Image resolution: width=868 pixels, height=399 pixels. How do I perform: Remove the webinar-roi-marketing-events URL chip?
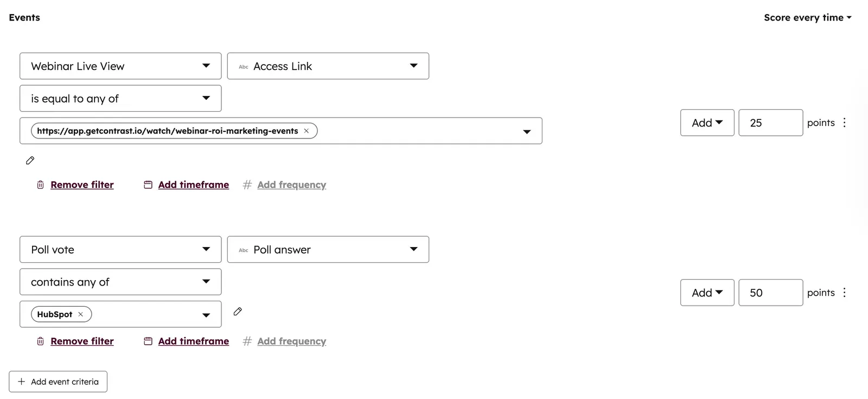pos(307,130)
